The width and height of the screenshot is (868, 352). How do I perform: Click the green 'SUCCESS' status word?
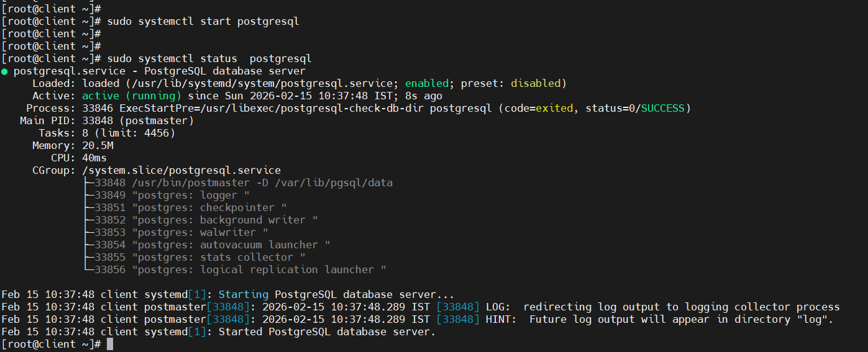(x=662, y=108)
